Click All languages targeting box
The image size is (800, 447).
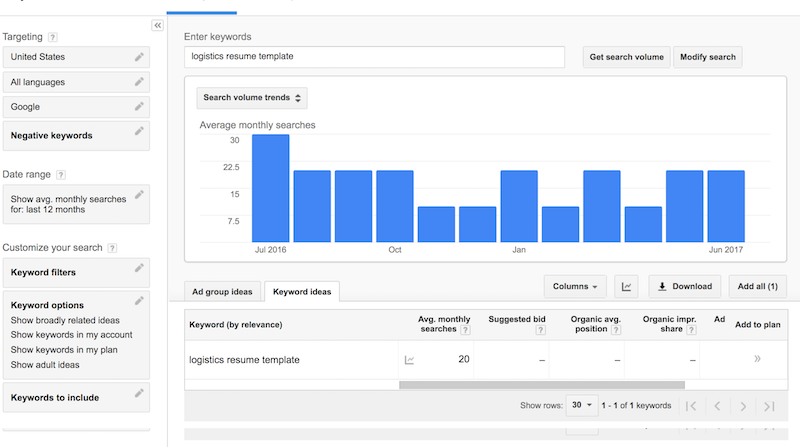pyautogui.click(x=76, y=82)
